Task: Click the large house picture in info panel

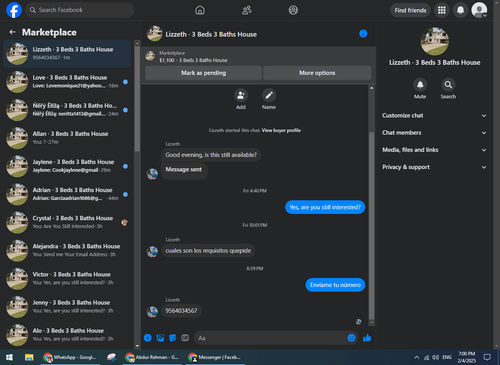Action: point(435,41)
